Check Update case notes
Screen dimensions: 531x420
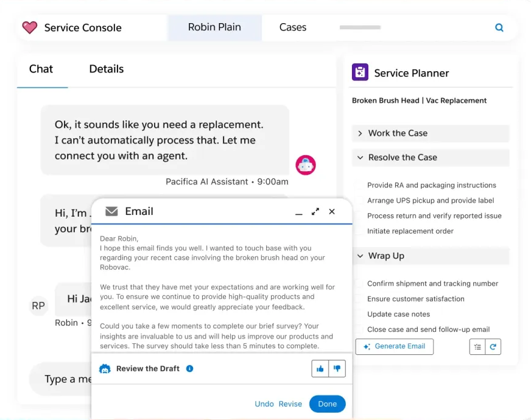tap(358, 314)
